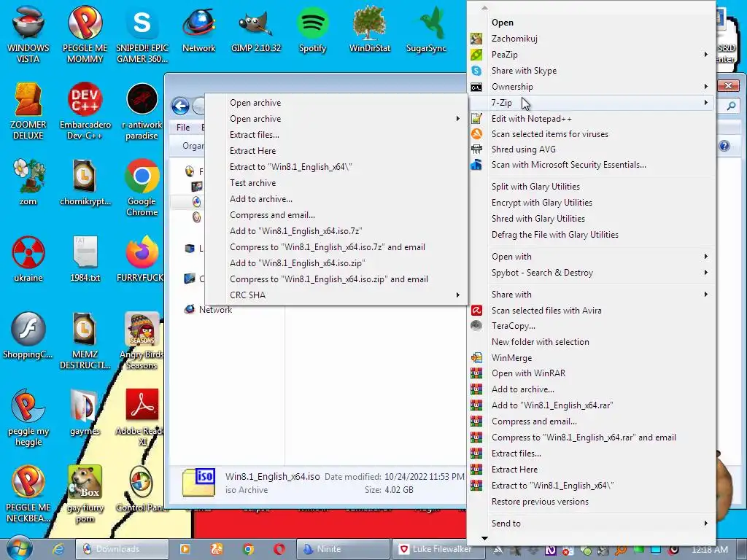Expand Spybot - Search & Destroy submenu

pos(706,273)
